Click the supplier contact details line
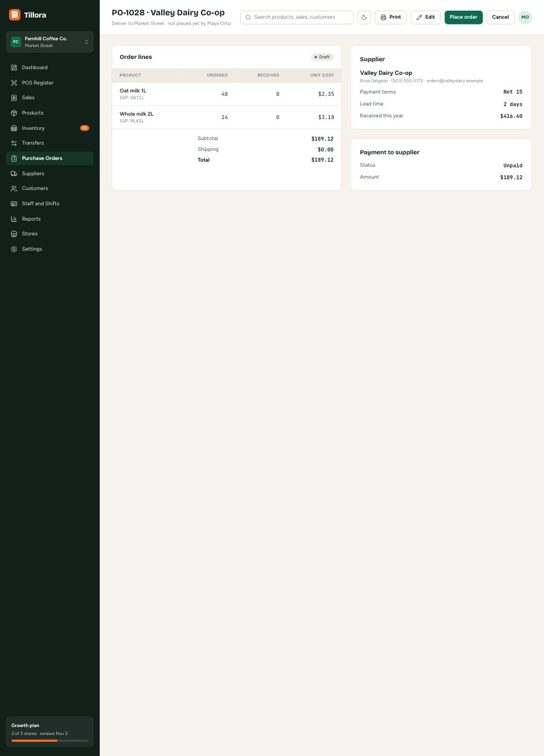Screen dimensions: 544x756 [421, 81]
